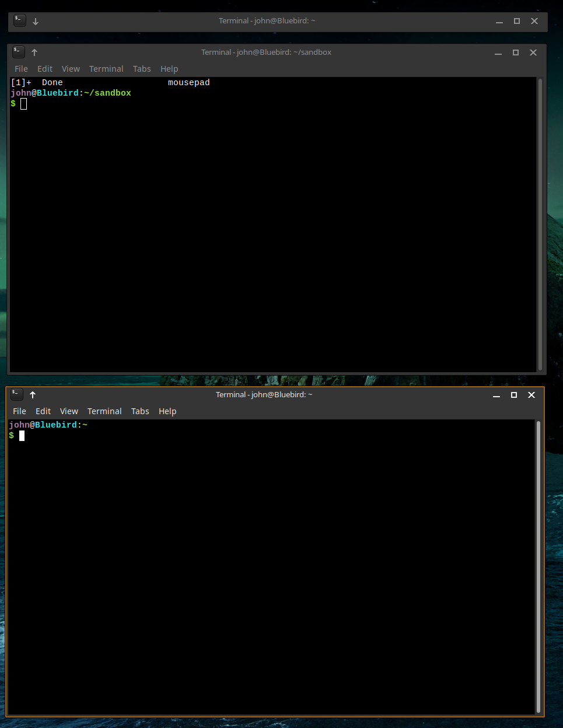Screen dimensions: 563x728
Task: Click the cursor at sandbox terminal prompt
Action: [23, 104]
